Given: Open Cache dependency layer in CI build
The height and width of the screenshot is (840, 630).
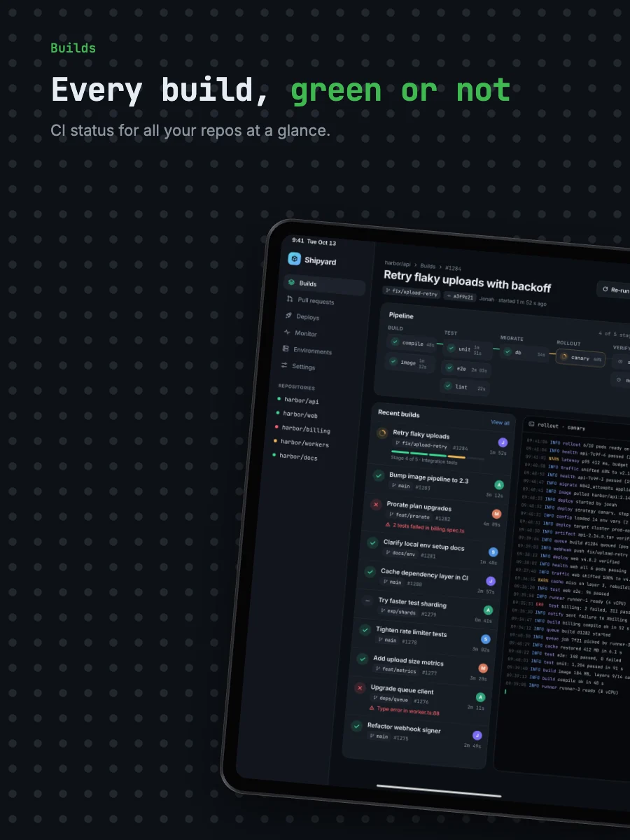Looking at the screenshot, I should point(430,579).
